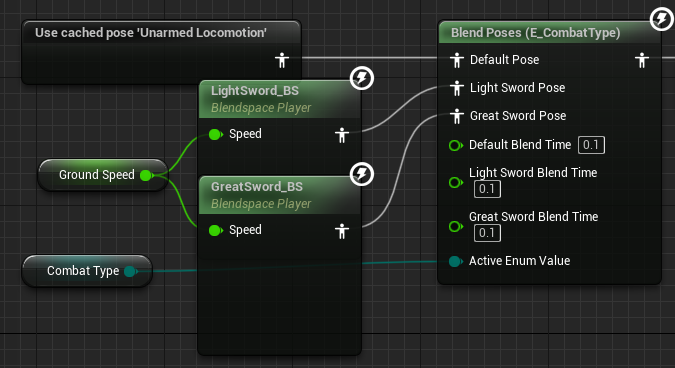Select the Ground Speed variable node
The width and height of the screenshot is (675, 368).
pos(102,175)
